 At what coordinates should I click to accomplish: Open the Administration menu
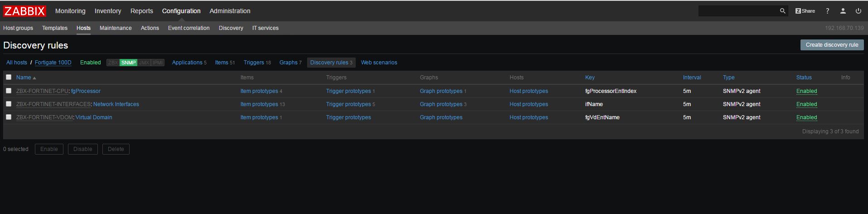click(230, 11)
